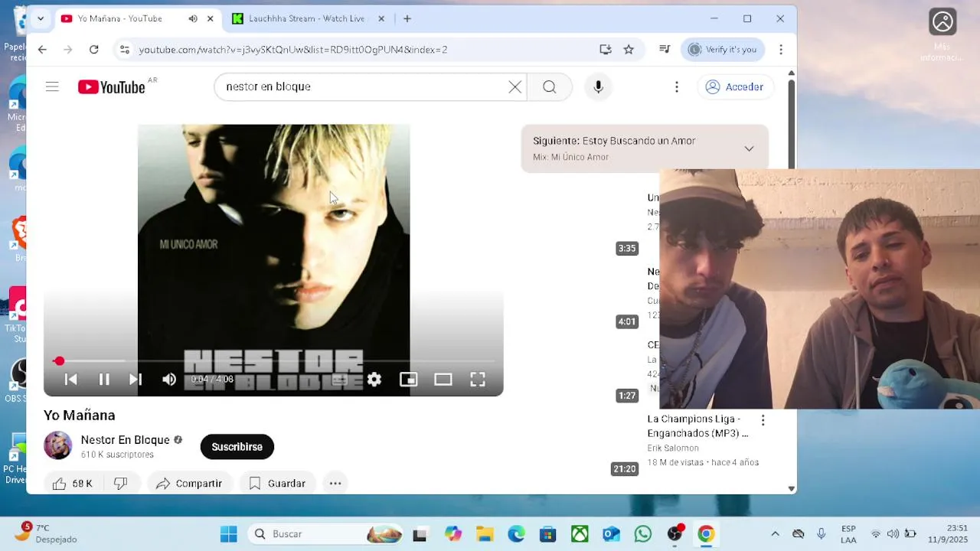The image size is (980, 551).
Task: Open Erik Salomon channel link
Action: point(673,448)
